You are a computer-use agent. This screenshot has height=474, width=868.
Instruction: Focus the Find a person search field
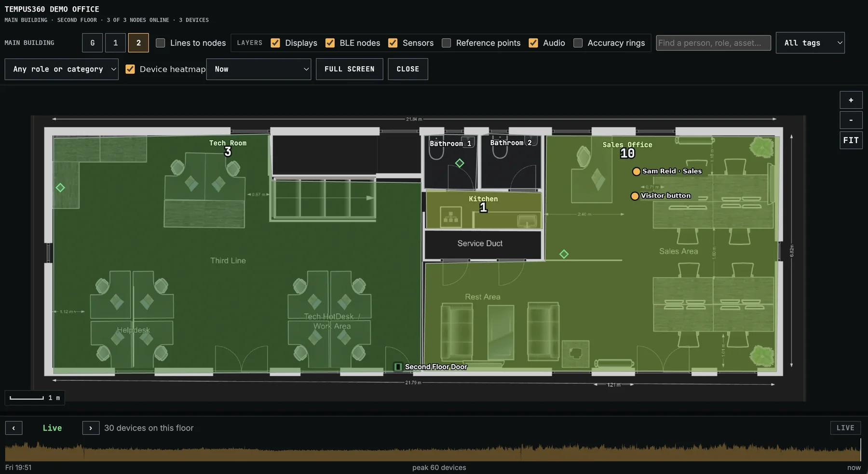click(713, 43)
